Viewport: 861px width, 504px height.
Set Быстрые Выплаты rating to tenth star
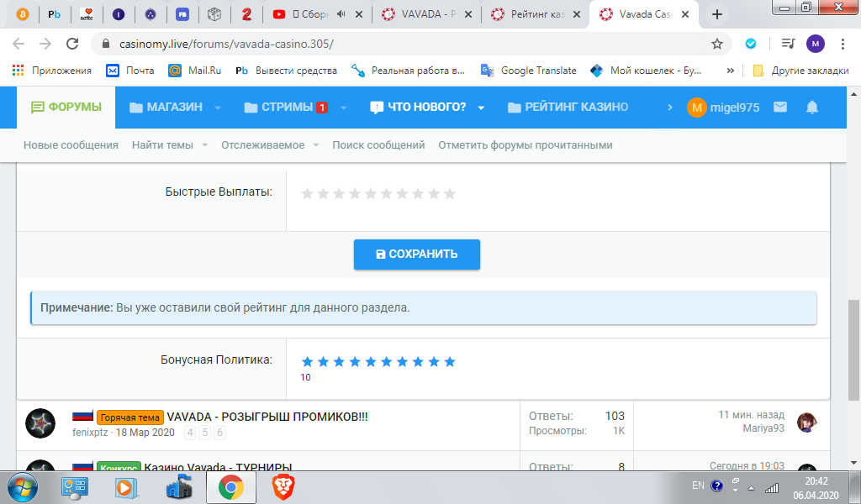450,193
